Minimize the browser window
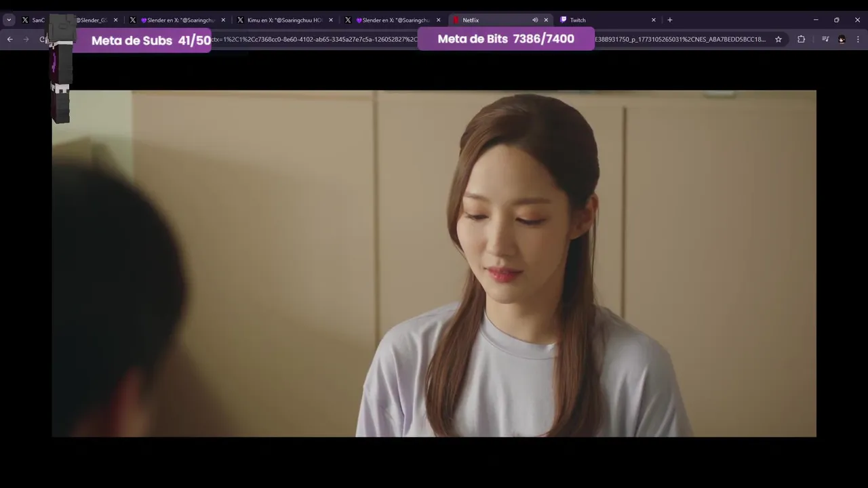The height and width of the screenshot is (488, 868). tap(816, 20)
